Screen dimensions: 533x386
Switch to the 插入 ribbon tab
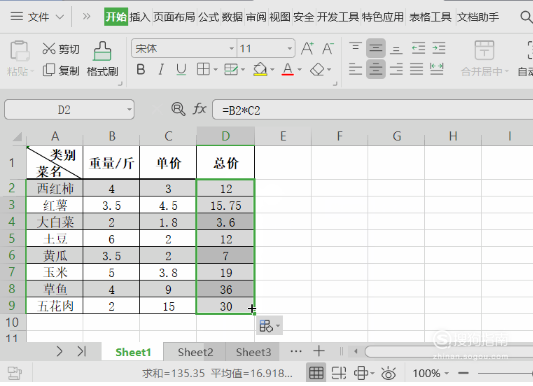pyautogui.click(x=140, y=17)
